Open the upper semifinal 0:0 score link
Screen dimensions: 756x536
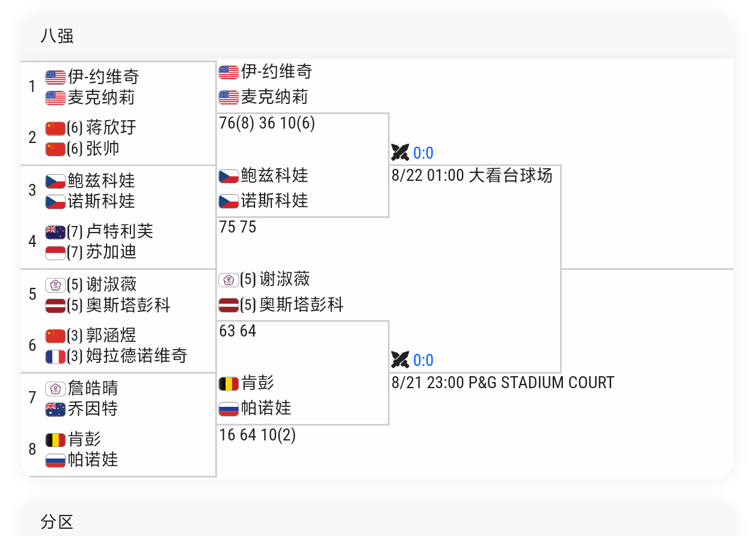tap(423, 153)
